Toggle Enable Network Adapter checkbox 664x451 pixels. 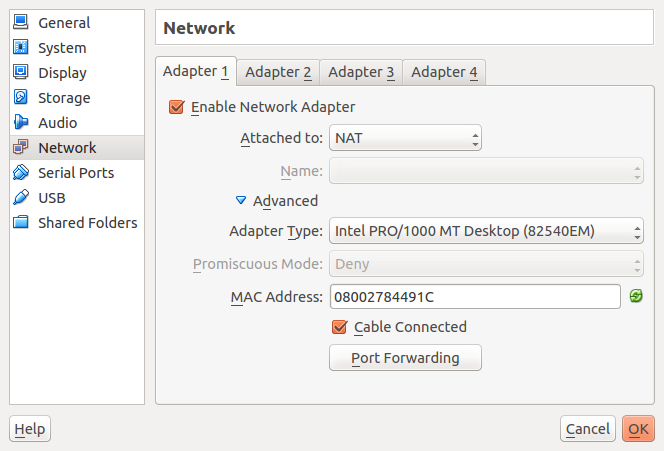point(177,107)
